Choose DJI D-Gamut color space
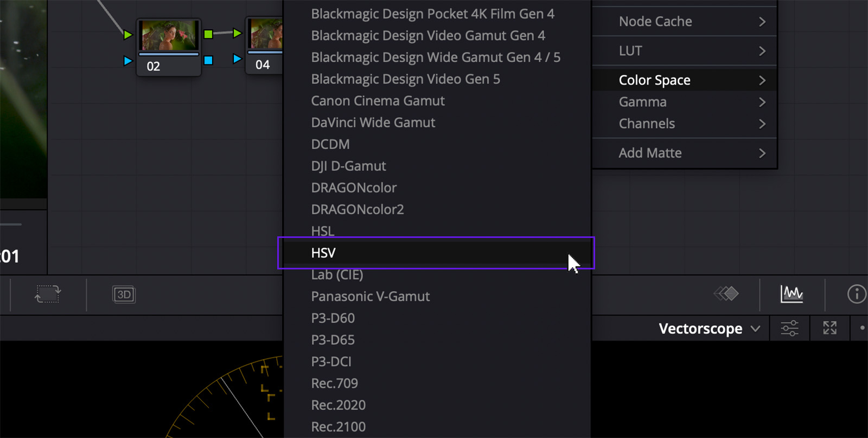Screen dimensions: 868x438 pos(437,166)
